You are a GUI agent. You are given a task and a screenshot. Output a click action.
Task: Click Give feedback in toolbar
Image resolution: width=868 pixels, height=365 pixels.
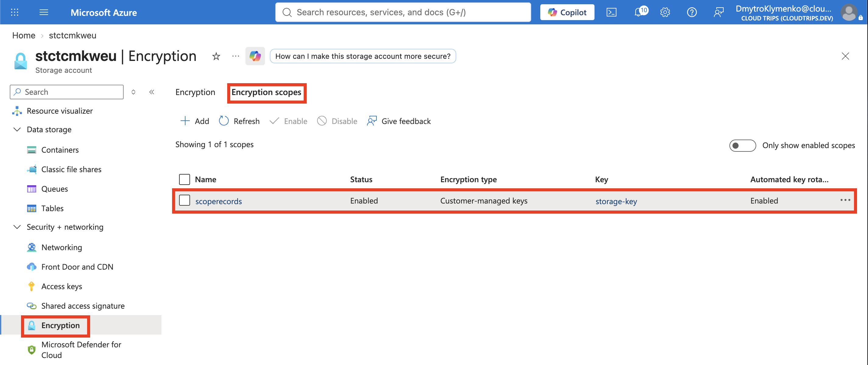399,121
